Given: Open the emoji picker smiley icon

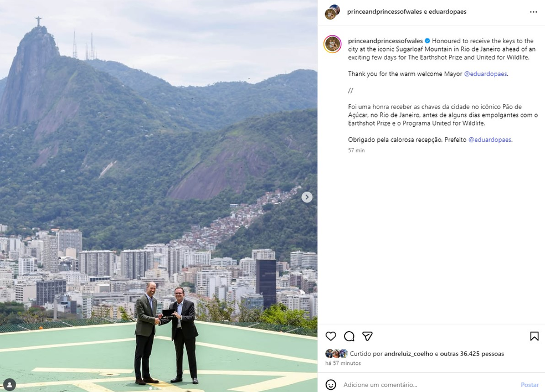Looking at the screenshot, I should (x=331, y=385).
